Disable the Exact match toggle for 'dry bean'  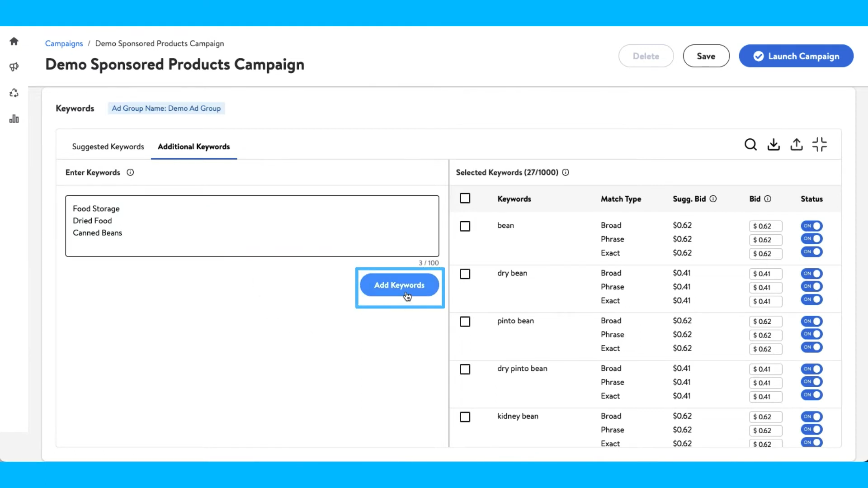(x=811, y=299)
